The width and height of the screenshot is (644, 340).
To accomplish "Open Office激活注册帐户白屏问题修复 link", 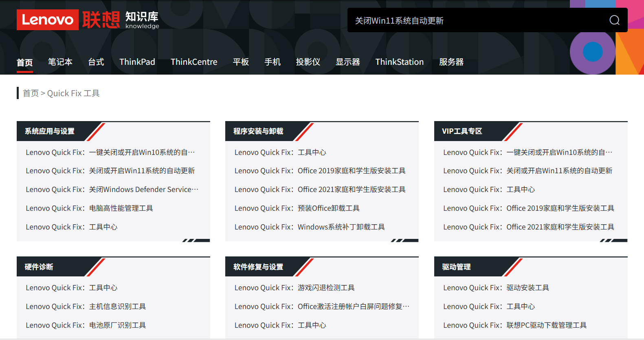I will (x=322, y=307).
